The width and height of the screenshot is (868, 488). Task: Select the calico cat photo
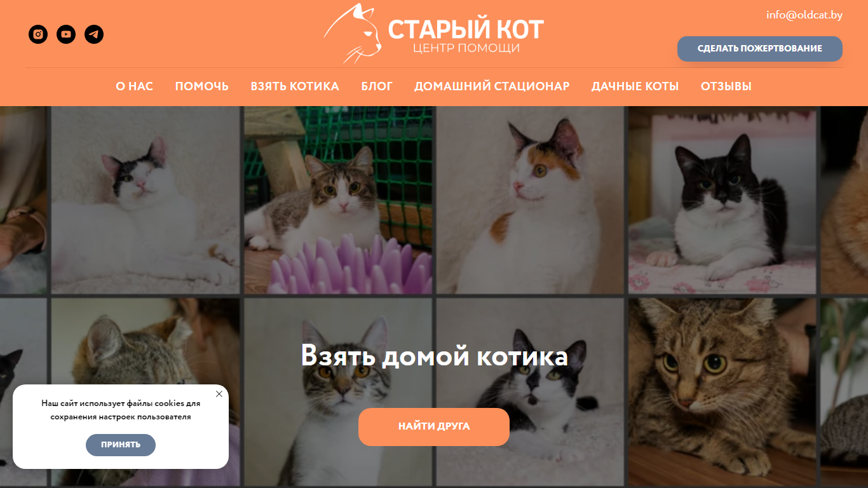coord(530,200)
